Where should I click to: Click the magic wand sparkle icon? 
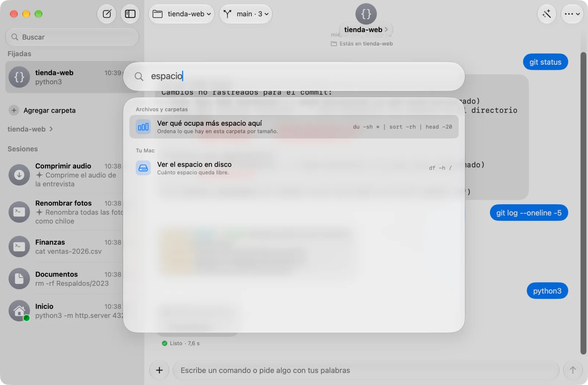click(547, 14)
